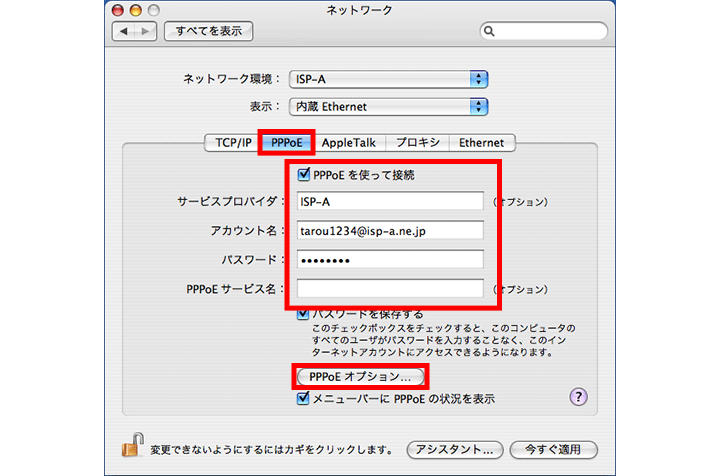
Task: Switch to the TCP/IP tab
Action: coord(228,142)
